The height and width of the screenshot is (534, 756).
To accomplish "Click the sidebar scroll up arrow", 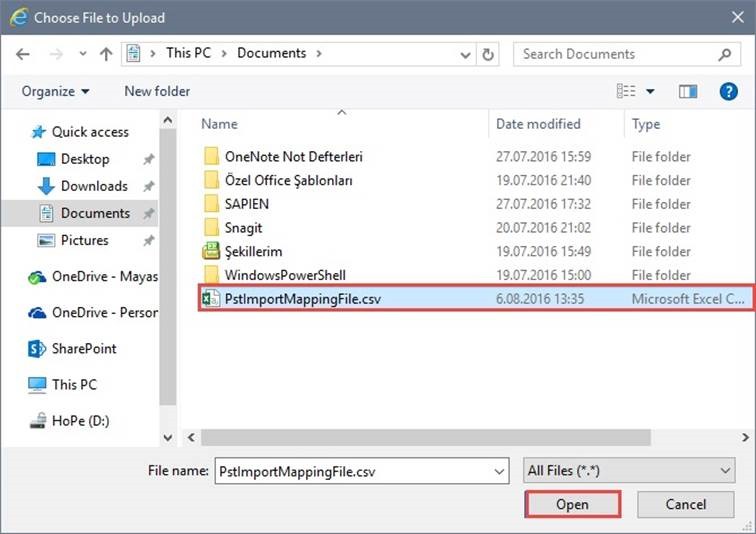I will coord(168,120).
